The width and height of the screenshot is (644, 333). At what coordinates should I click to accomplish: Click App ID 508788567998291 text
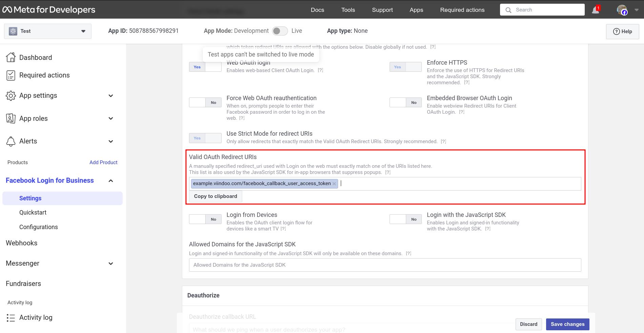point(143,31)
